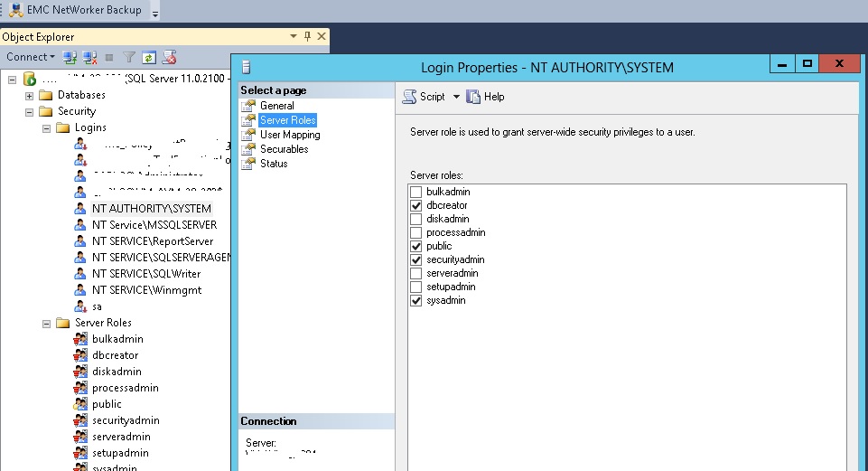The height and width of the screenshot is (471, 868).
Task: Enable the bulkadmin checkbox
Action: [416, 192]
